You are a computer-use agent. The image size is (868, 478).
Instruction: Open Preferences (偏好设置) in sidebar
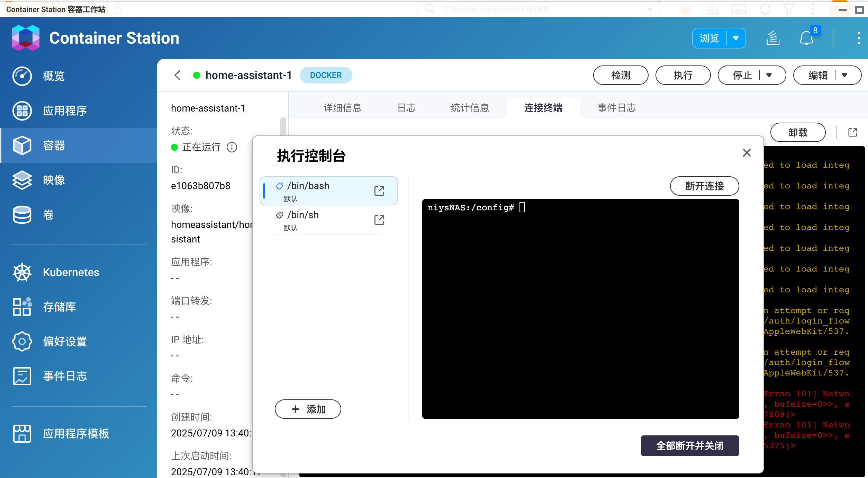pyautogui.click(x=79, y=342)
